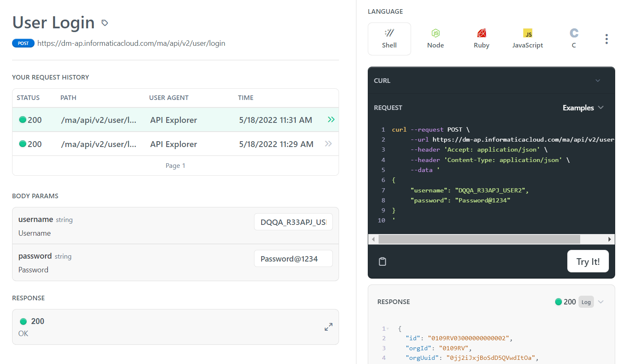The width and height of the screenshot is (621, 364).
Task: Open the 11:31 AM history entry arrow
Action: [x=331, y=120]
